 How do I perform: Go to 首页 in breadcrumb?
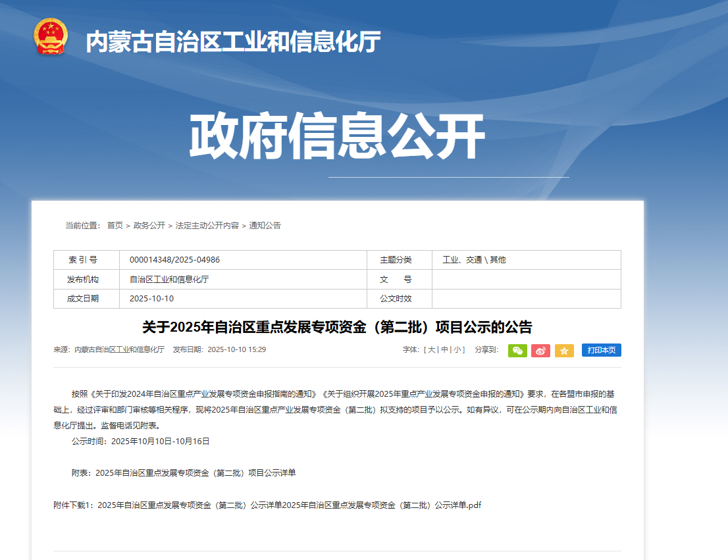coord(115,226)
